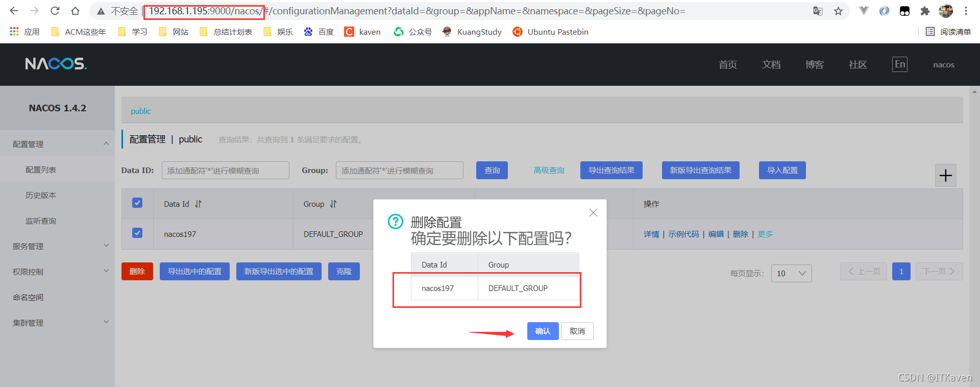The width and height of the screenshot is (980, 387).
Task: Close the 删除配置 dialog with X
Action: pyautogui.click(x=593, y=212)
